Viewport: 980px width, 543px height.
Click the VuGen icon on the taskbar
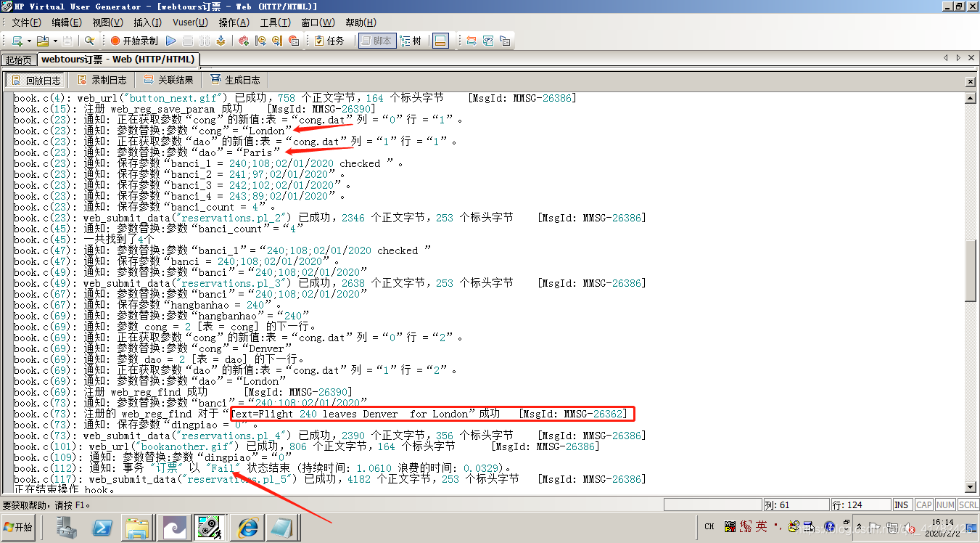[210, 528]
